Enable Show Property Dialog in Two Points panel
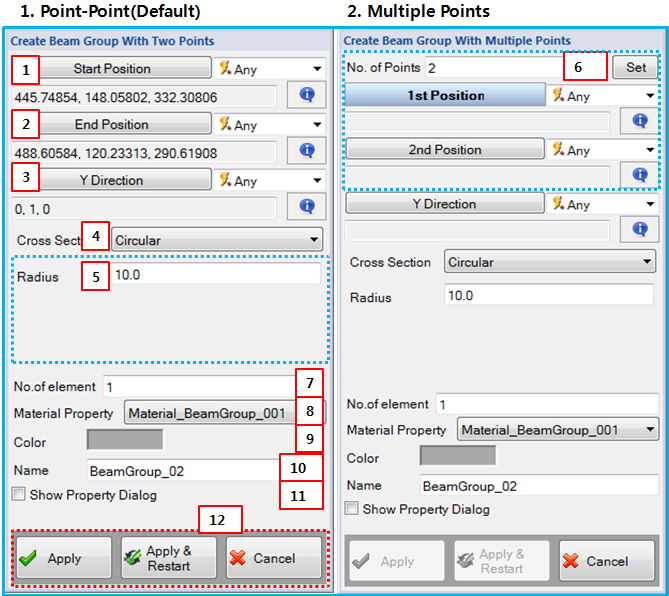This screenshot has width=669, height=596. click(18, 494)
